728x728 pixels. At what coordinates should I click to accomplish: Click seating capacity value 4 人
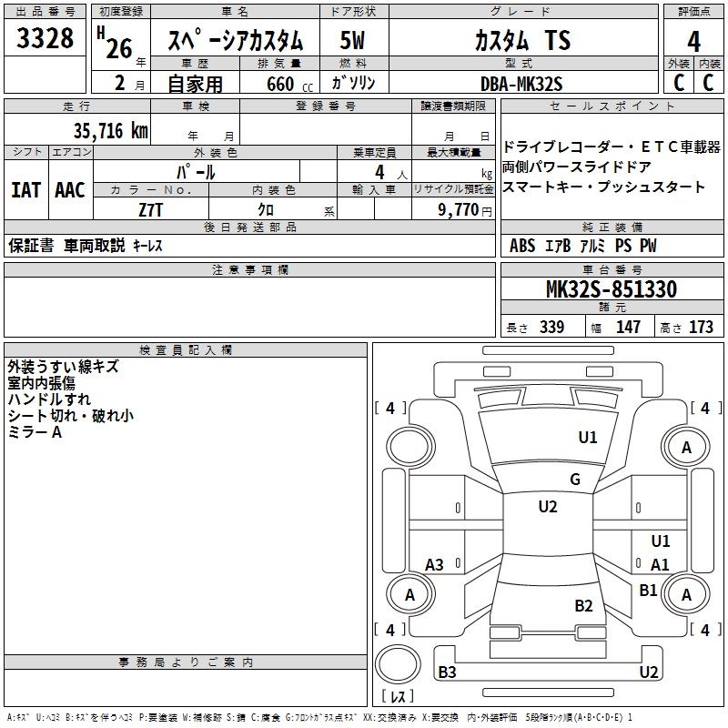(x=391, y=173)
